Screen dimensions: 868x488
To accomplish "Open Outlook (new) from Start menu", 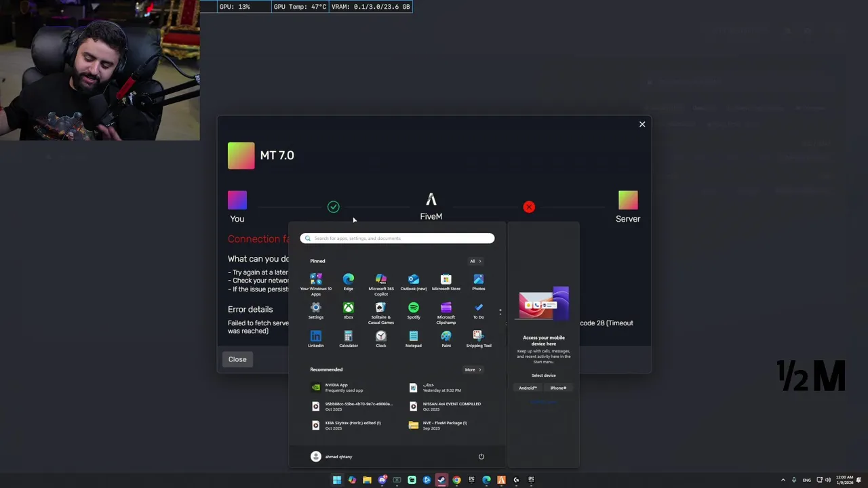I will click(414, 282).
